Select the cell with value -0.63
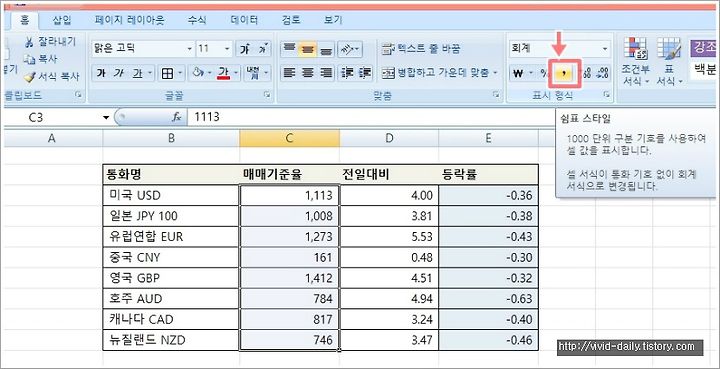The width and height of the screenshot is (720, 369). pos(488,299)
